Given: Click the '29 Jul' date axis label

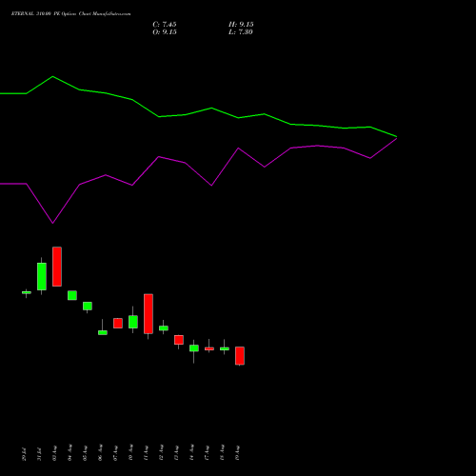Looking at the screenshot, I should point(25,453).
